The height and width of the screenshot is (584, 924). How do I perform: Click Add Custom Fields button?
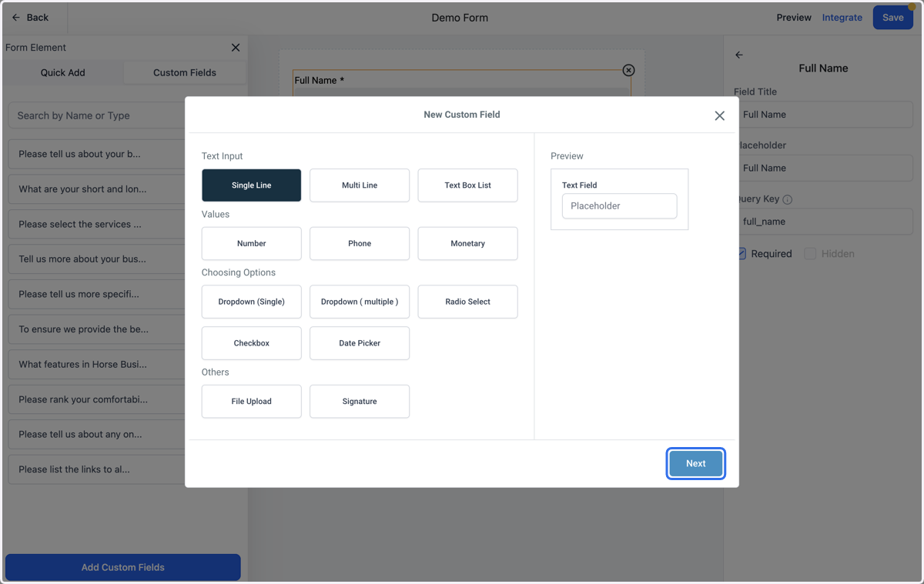coord(123,567)
